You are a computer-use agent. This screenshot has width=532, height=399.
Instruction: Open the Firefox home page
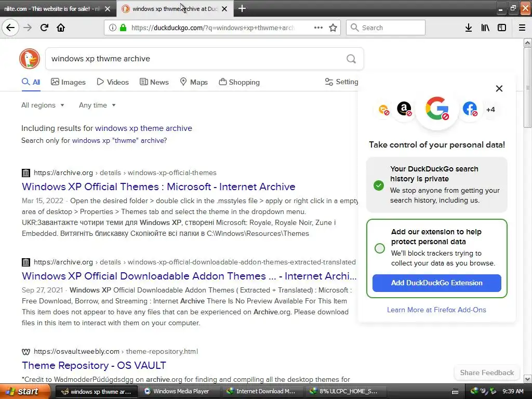click(61, 28)
